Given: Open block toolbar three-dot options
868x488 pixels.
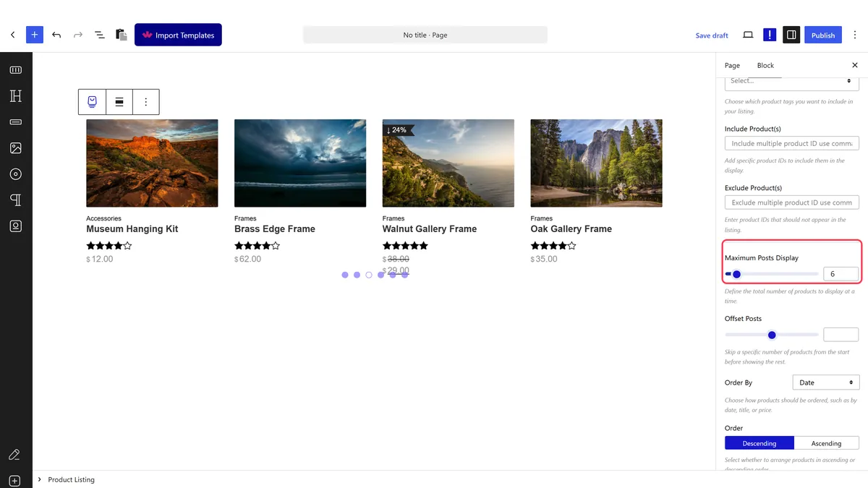Looking at the screenshot, I should click(x=146, y=102).
